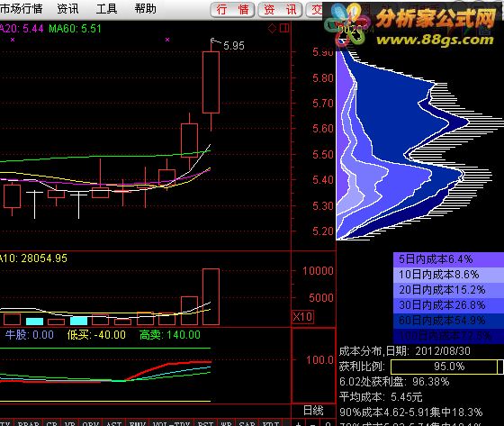Image resolution: width=504 pixels, height=426 pixels.
Task: Click the 5.40 price axis label
Action: 323,179
